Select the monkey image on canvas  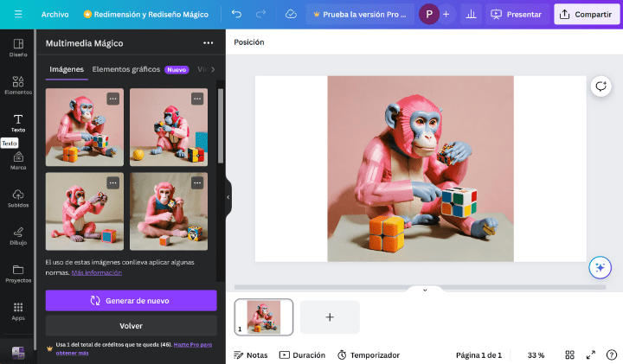pos(421,169)
